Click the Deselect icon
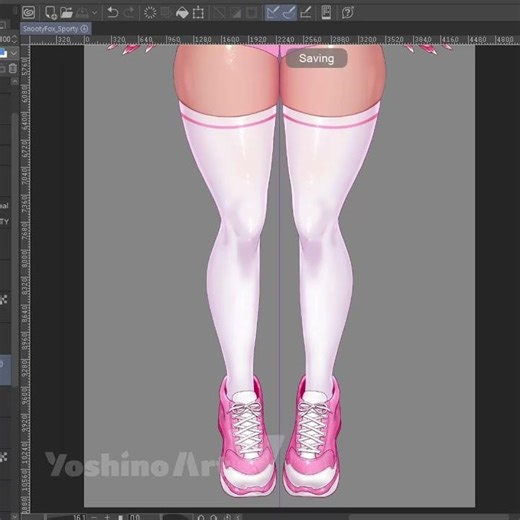 (x=219, y=13)
